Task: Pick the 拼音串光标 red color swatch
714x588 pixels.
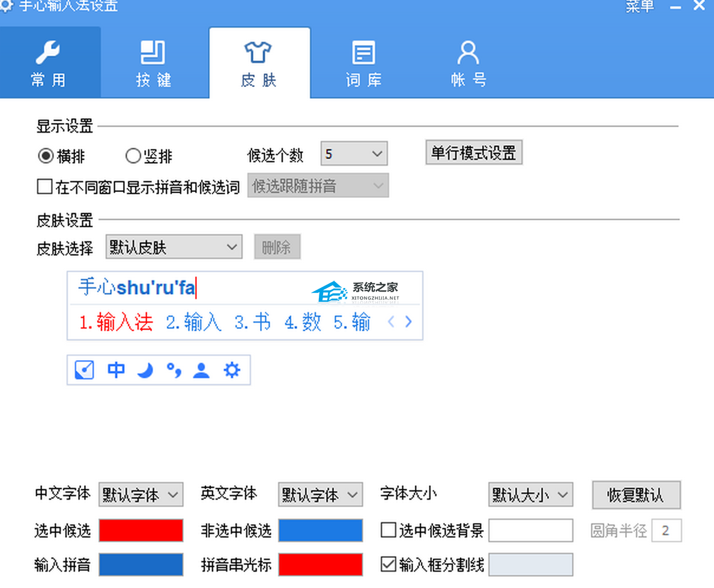Action: 320,565
